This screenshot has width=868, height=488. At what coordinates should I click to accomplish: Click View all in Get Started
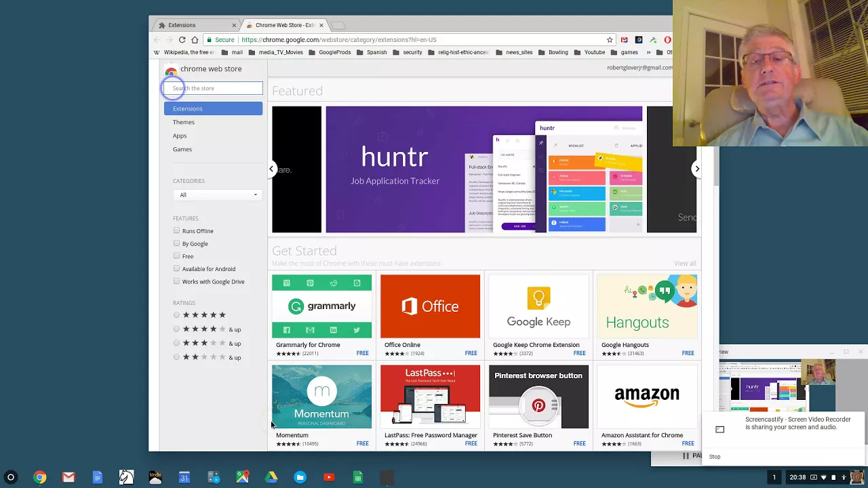point(685,263)
